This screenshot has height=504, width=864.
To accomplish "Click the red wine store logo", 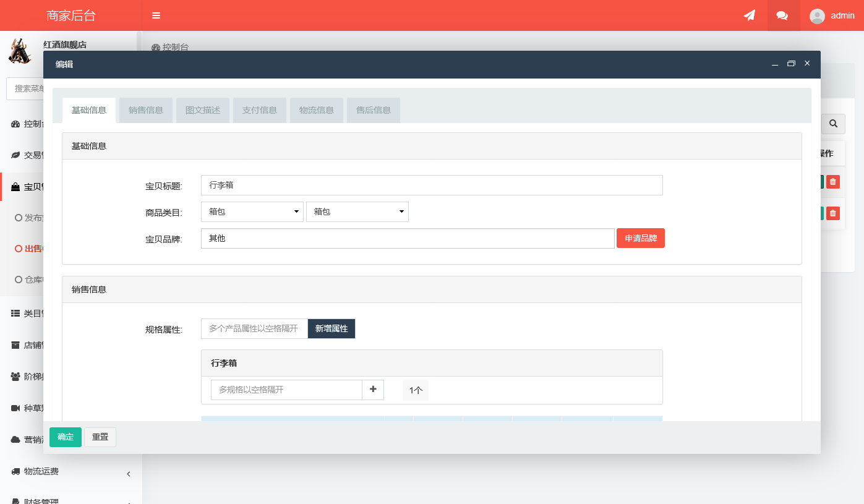I will pyautogui.click(x=20, y=51).
